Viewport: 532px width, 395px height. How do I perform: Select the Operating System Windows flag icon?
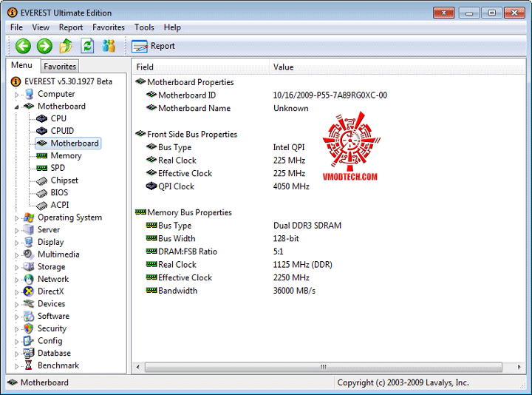pos(29,217)
